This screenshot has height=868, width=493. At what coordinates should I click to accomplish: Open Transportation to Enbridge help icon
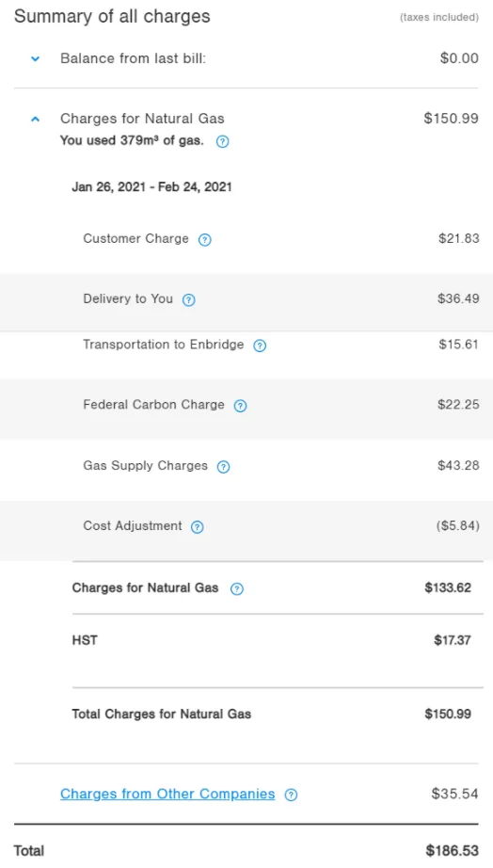click(x=260, y=346)
